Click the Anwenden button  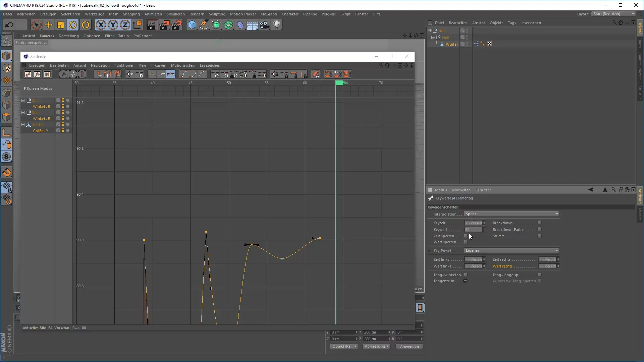pyautogui.click(x=409, y=346)
